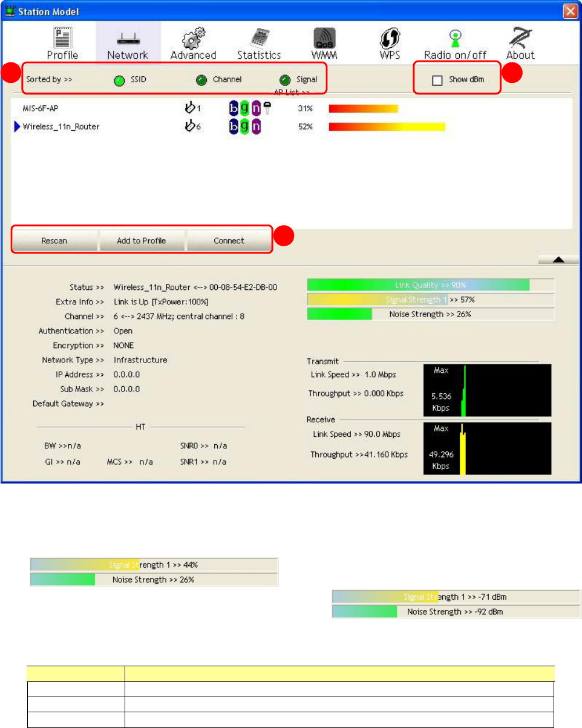
Task: Click the Authentication value 'Open'
Action: 123,331
